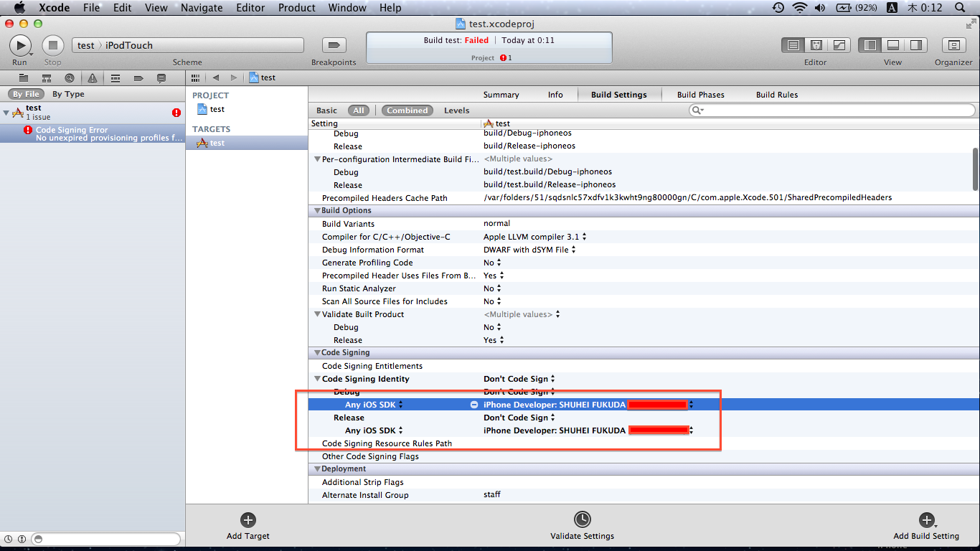This screenshot has width=980, height=551.
Task: Select the test project under PROJECT
Action: click(211, 109)
